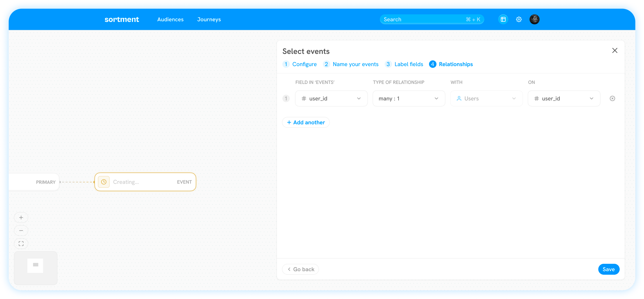Close the Select events panel

tap(615, 51)
